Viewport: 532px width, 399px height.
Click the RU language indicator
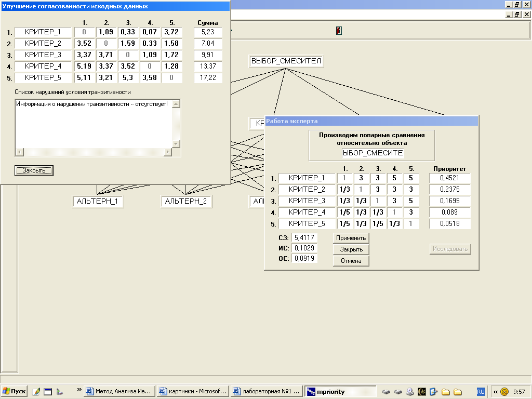481,392
